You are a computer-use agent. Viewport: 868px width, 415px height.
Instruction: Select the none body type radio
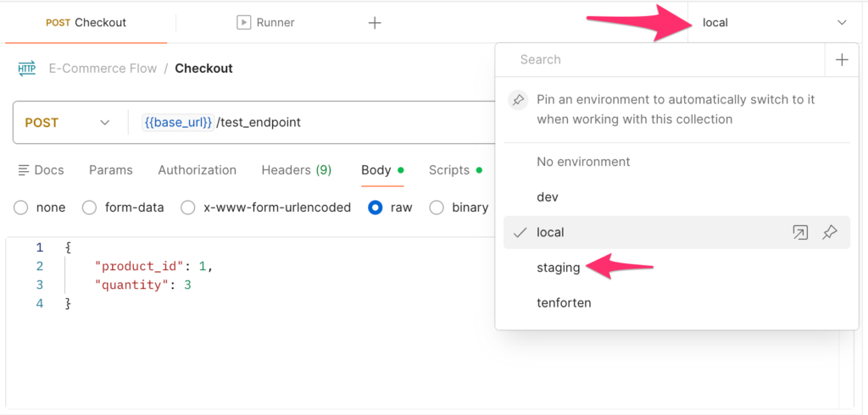pyautogui.click(x=21, y=207)
